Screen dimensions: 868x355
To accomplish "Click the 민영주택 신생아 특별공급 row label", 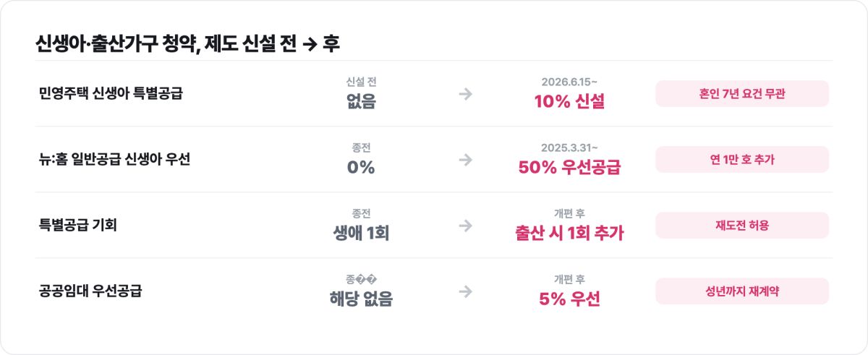I will point(111,94).
